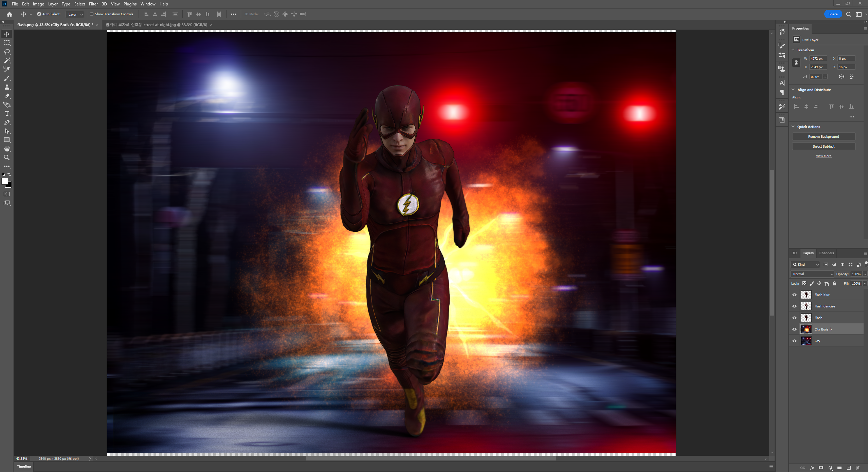868x472 pixels.
Task: Open the Character panel icon
Action: (782, 83)
